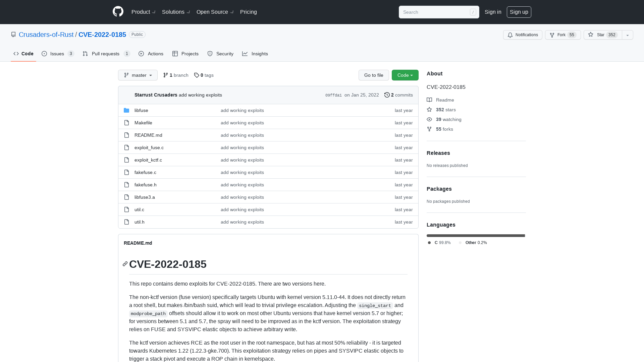The width and height of the screenshot is (644, 362).
Task: Open the CVE-2022-0185 repository name link
Action: pos(102,35)
